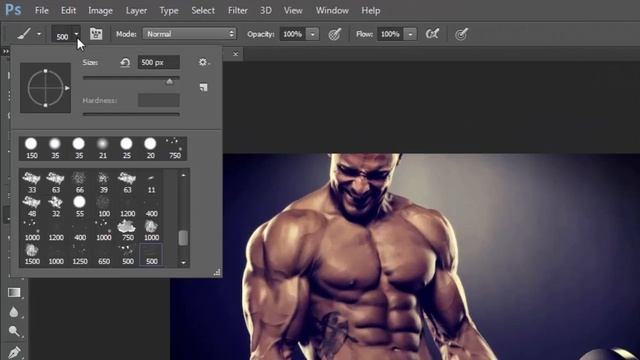Select the recent brush sized 150

[31, 148]
